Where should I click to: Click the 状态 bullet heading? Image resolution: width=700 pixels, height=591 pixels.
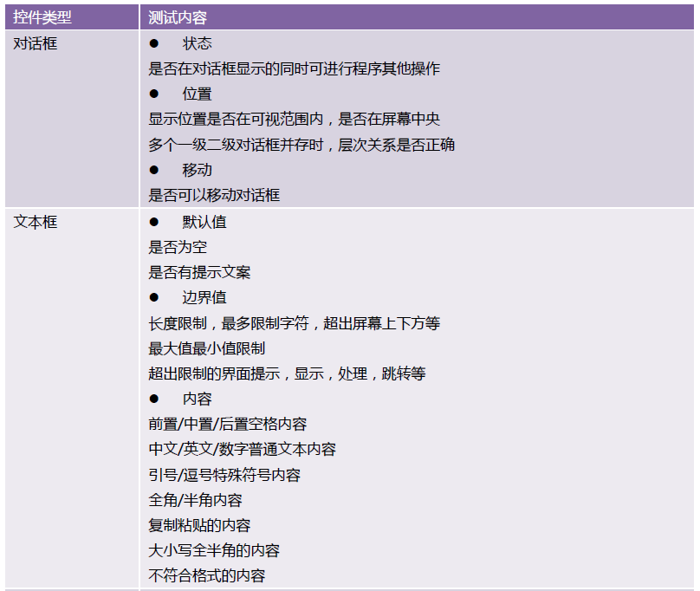tap(197, 43)
